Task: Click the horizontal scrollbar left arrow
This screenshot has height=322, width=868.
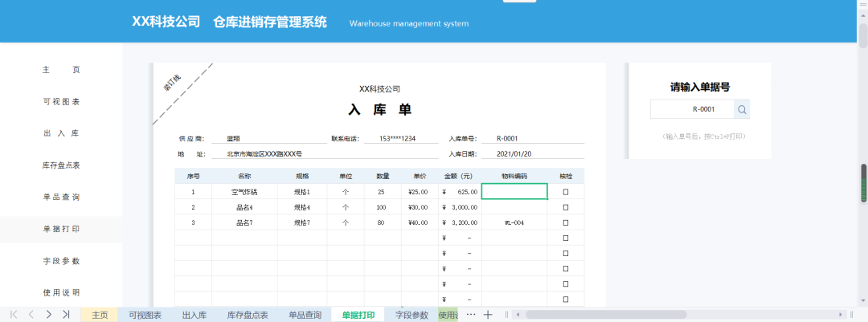Action: point(518,315)
